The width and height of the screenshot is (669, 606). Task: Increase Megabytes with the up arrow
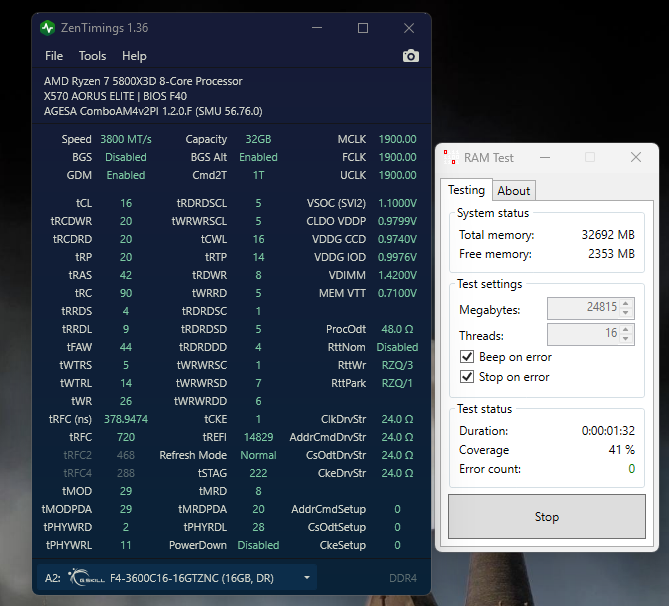click(x=625, y=303)
